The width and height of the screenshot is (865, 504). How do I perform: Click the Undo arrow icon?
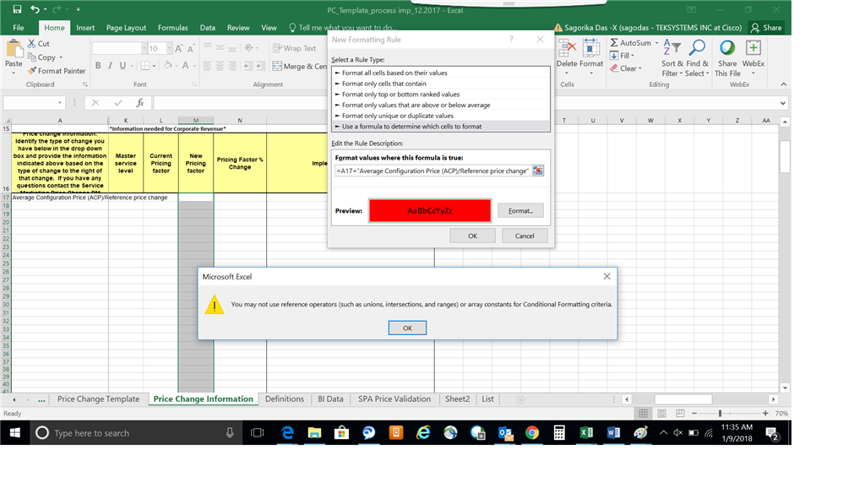coord(35,8)
